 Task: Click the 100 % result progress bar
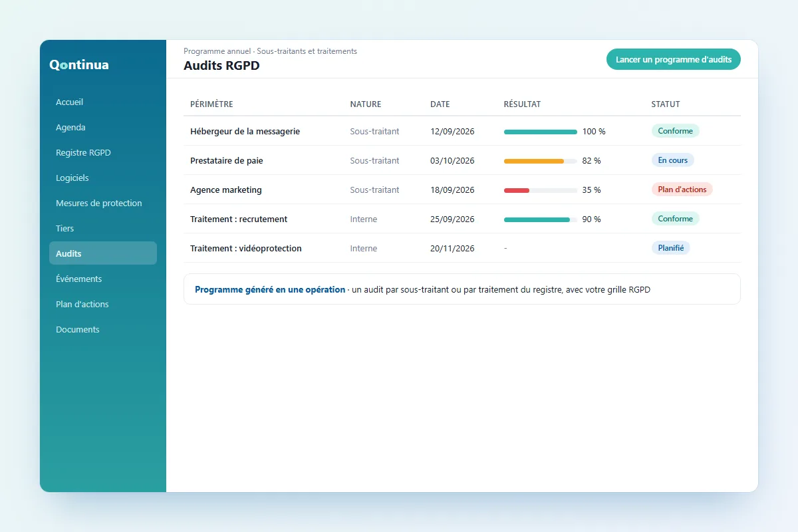point(541,132)
